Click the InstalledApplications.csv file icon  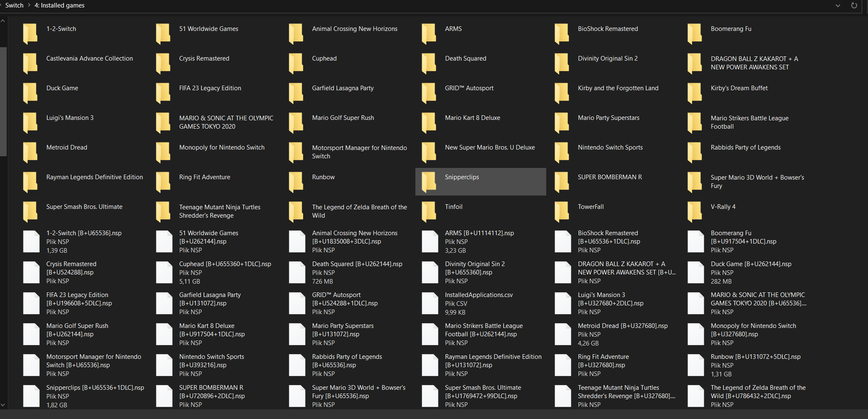point(430,303)
